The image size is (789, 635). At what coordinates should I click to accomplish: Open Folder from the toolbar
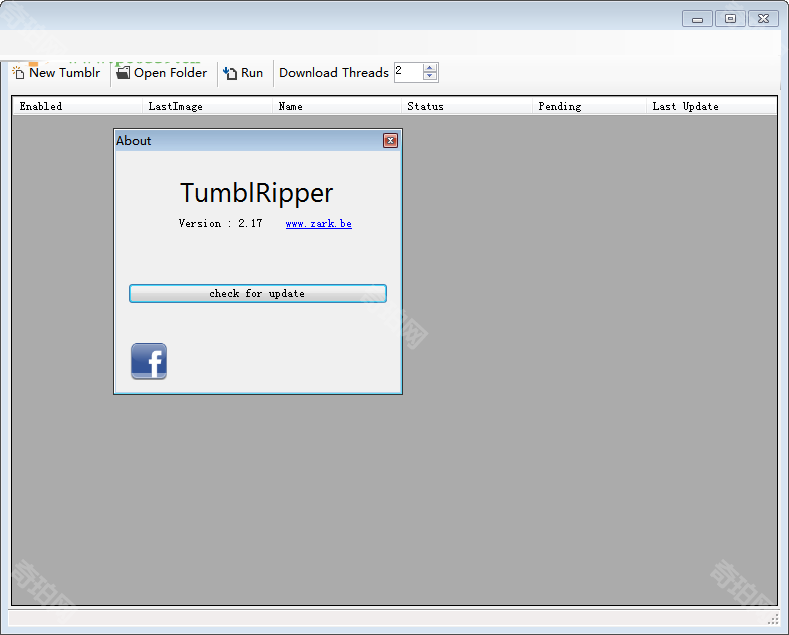click(x=162, y=73)
